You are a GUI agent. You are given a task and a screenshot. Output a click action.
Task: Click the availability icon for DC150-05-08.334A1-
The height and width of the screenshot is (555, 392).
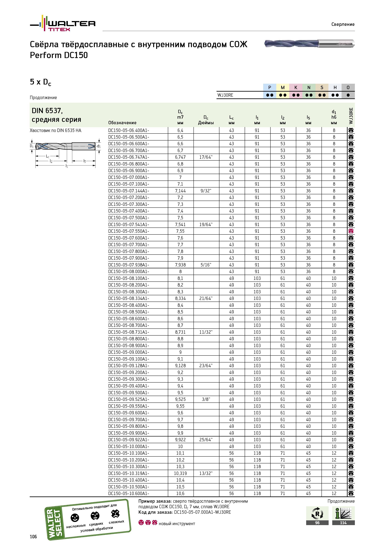click(351, 298)
